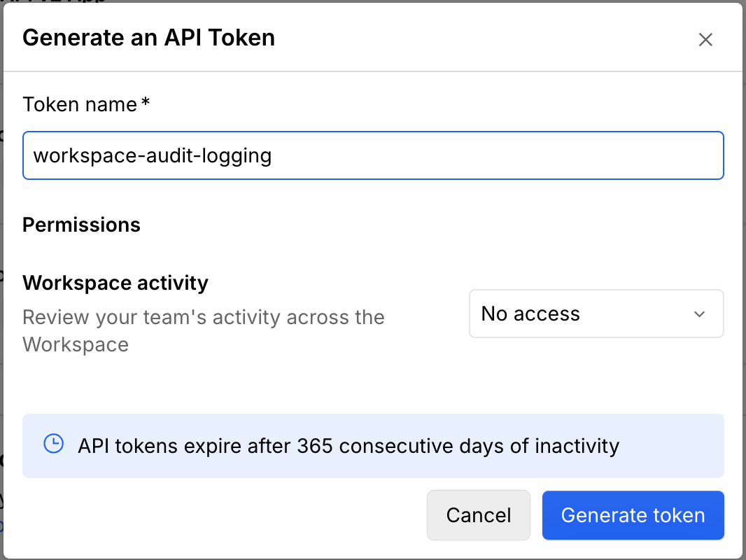Click the Generate an API Token title
Image resolution: width=746 pixels, height=560 pixels.
pyautogui.click(x=148, y=38)
